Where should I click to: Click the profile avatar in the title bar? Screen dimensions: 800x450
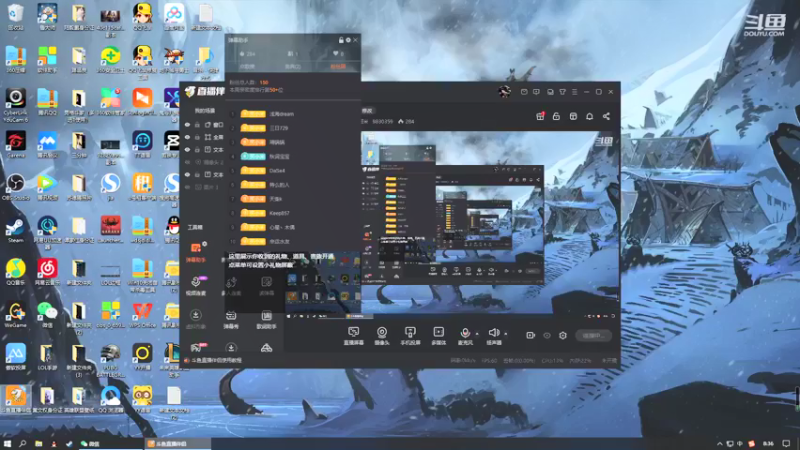[504, 92]
